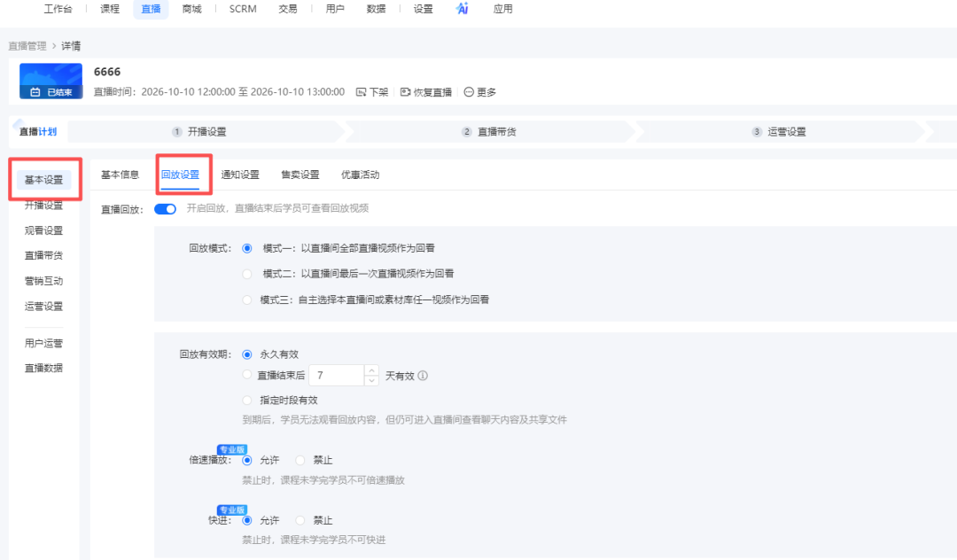Open the SCRM top menu
The height and width of the screenshot is (560, 957).
point(243,9)
